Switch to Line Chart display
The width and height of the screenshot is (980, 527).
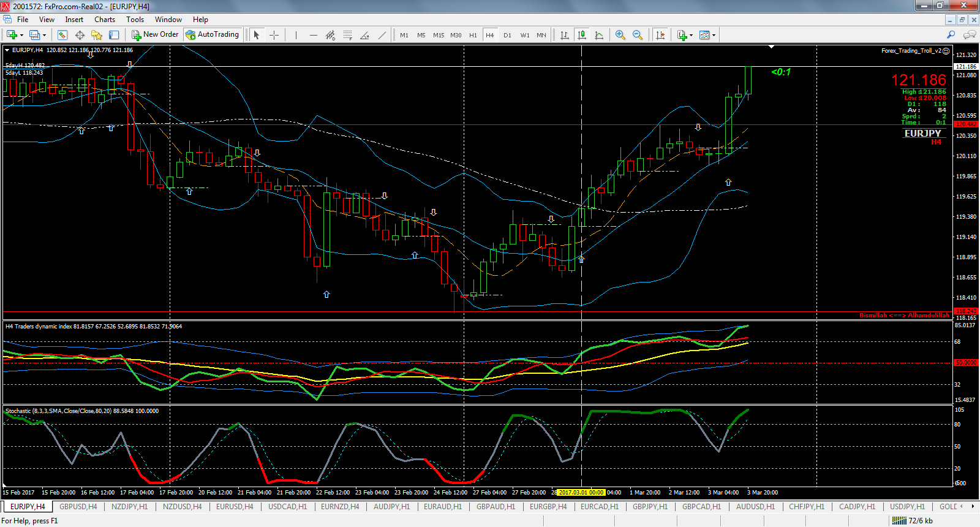tap(599, 35)
